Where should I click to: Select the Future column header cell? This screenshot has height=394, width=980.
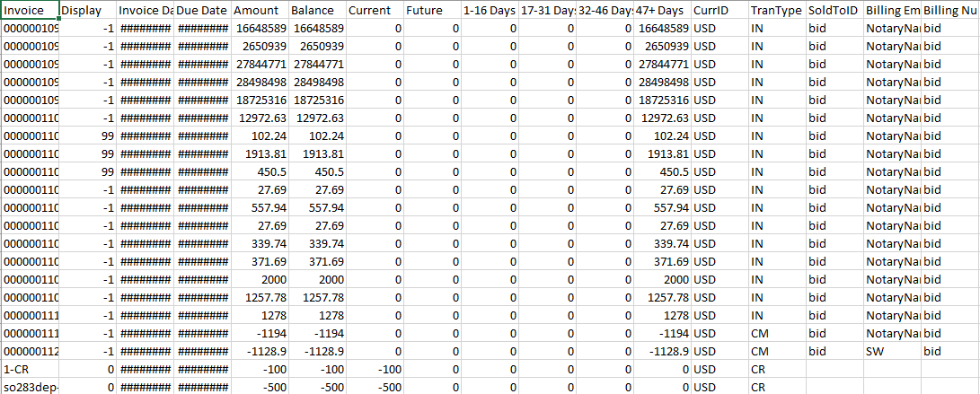coord(431,10)
